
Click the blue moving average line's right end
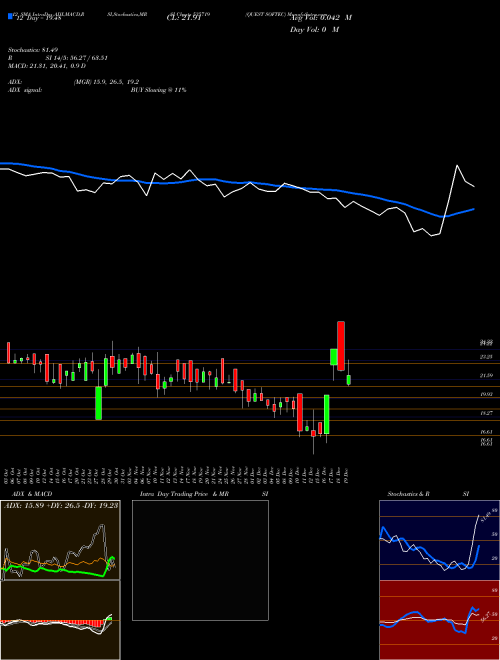coord(474,209)
